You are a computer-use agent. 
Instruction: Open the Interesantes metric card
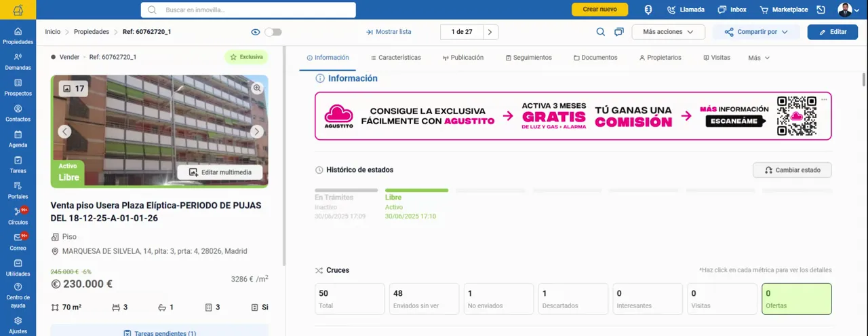tap(648, 299)
